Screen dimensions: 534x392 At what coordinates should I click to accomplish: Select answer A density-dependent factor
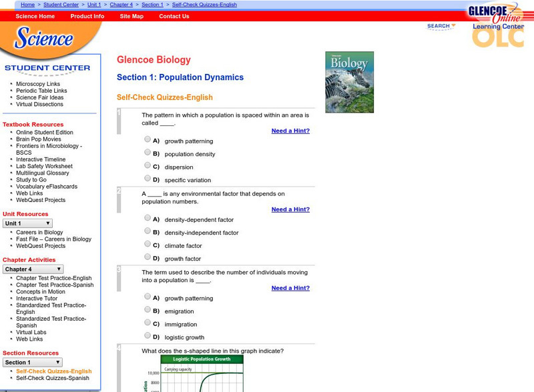[148, 217]
